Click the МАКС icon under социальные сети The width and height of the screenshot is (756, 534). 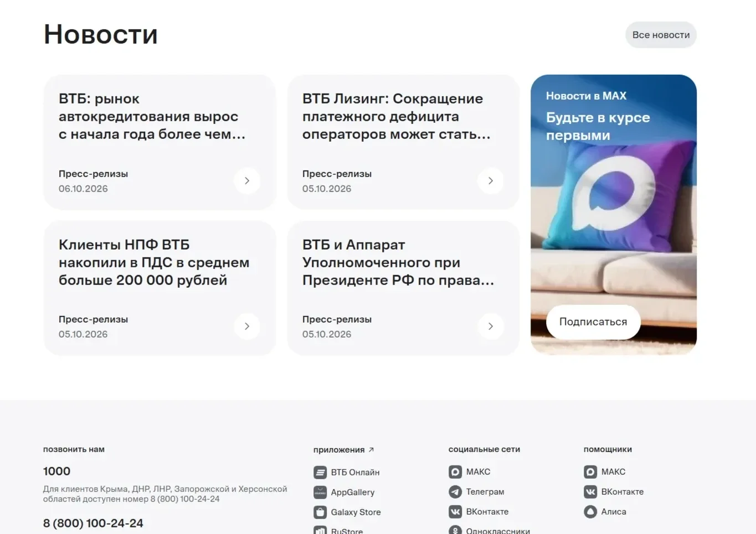click(x=455, y=471)
